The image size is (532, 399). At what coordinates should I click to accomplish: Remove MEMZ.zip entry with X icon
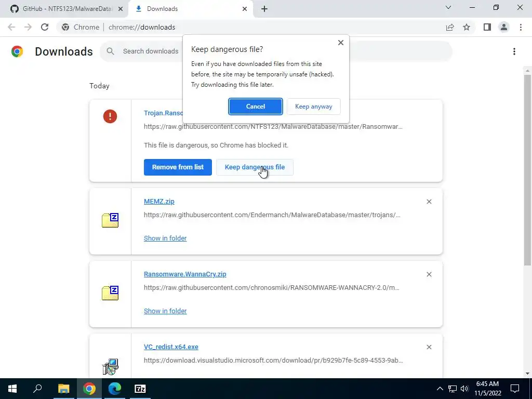429,202
